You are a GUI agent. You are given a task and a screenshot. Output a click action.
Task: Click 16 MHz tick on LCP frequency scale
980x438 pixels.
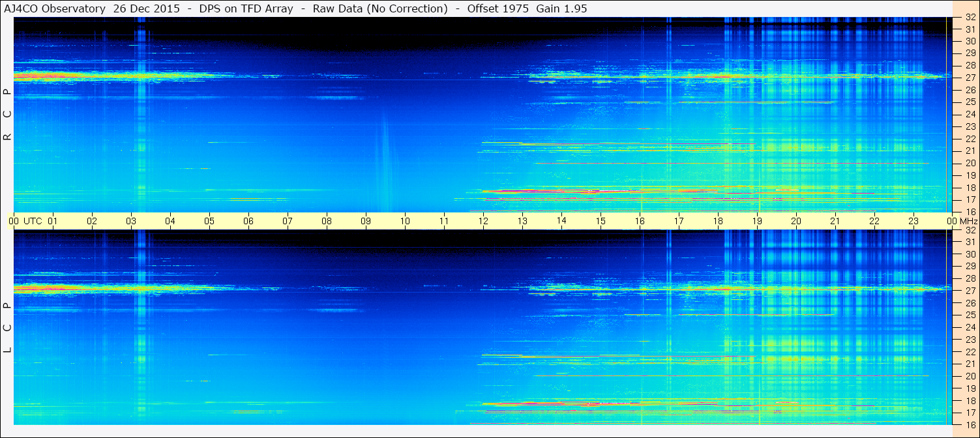point(970,424)
